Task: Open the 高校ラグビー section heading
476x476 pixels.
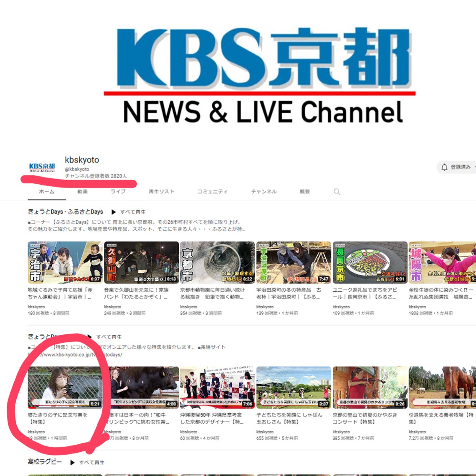Action: [x=45, y=462]
